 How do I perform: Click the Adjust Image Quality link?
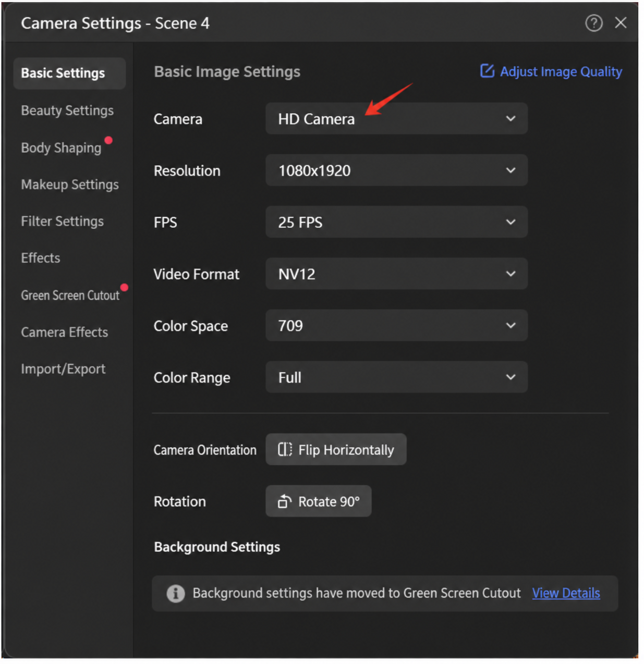tap(561, 71)
